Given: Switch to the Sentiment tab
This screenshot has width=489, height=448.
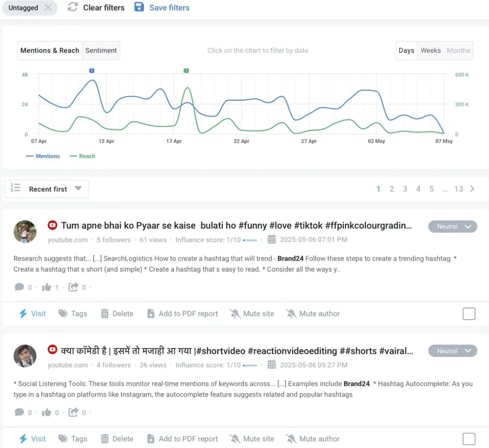Looking at the screenshot, I should click(101, 51).
